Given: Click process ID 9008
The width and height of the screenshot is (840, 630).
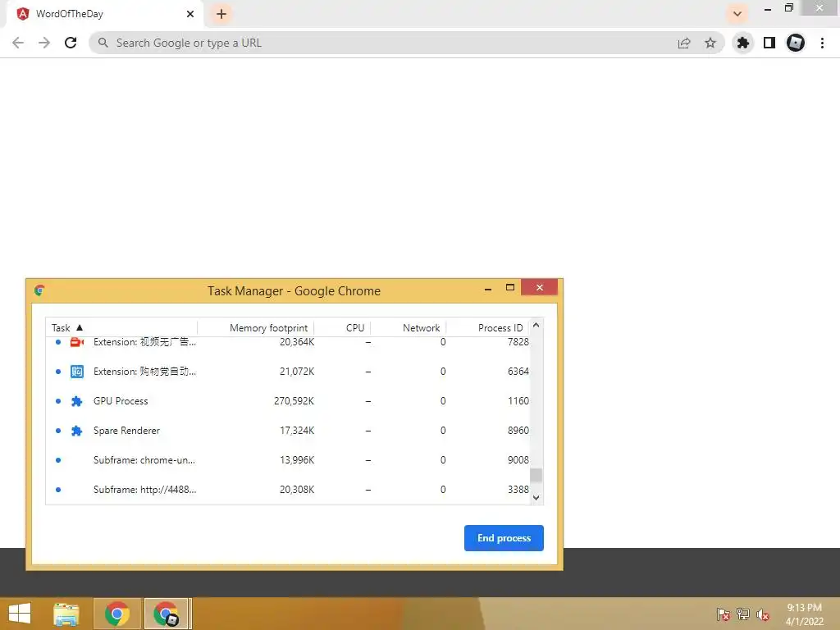Looking at the screenshot, I should [x=518, y=460].
